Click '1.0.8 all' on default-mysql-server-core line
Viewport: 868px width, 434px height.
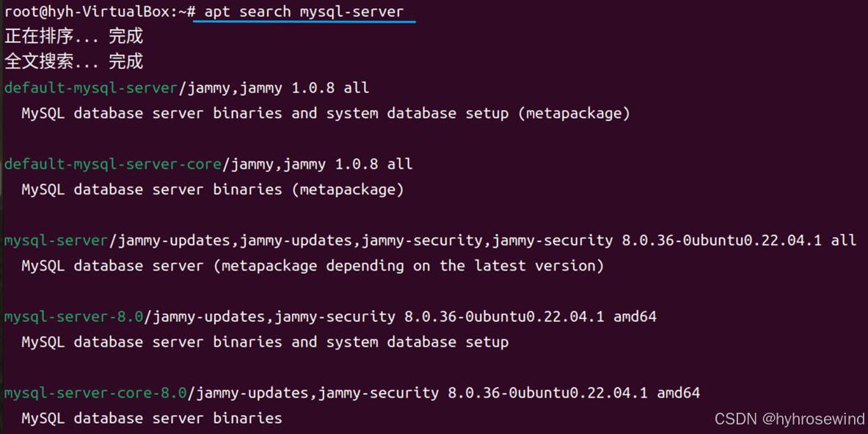click(x=373, y=163)
